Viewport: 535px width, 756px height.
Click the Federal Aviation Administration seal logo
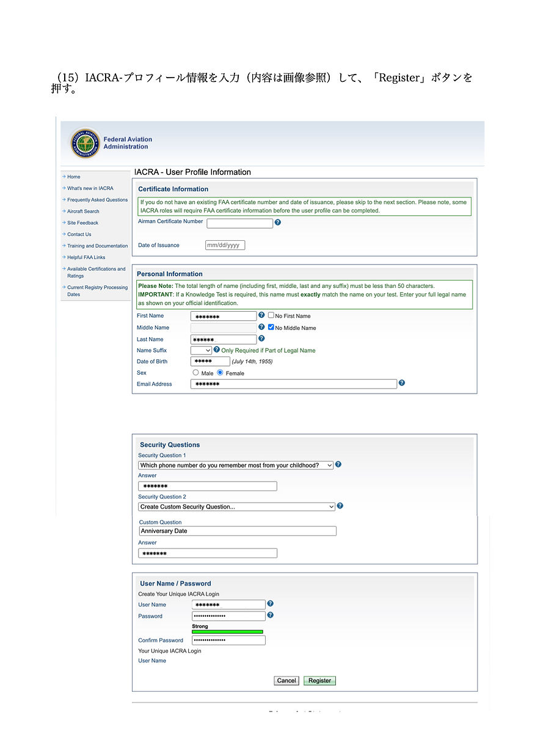coord(85,143)
